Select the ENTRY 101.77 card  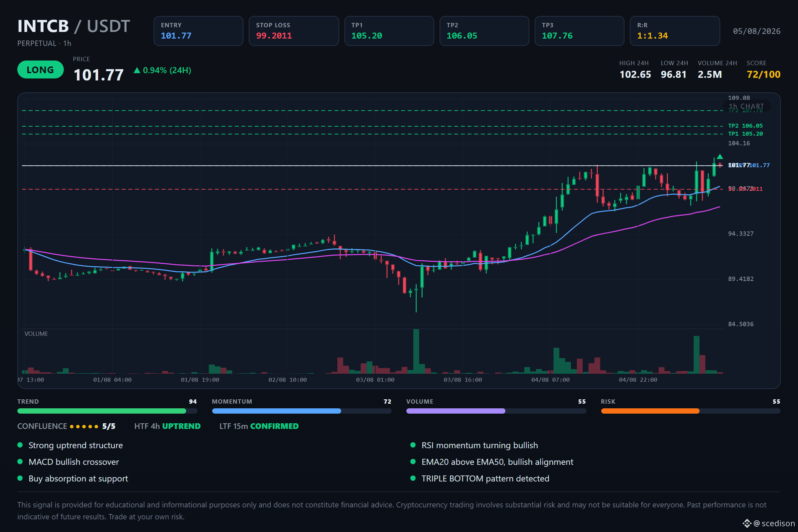pyautogui.click(x=198, y=31)
